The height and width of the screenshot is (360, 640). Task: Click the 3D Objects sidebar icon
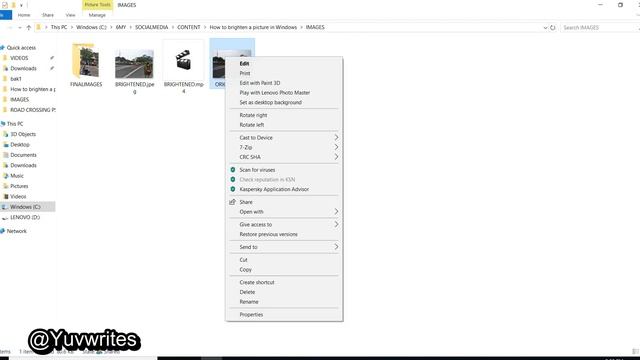(x=6, y=134)
